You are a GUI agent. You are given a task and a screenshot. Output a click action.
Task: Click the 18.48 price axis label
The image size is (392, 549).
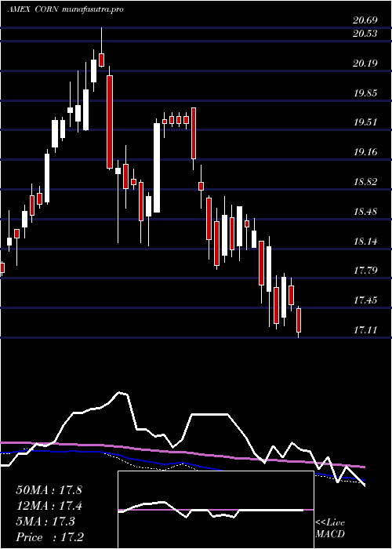(x=365, y=212)
